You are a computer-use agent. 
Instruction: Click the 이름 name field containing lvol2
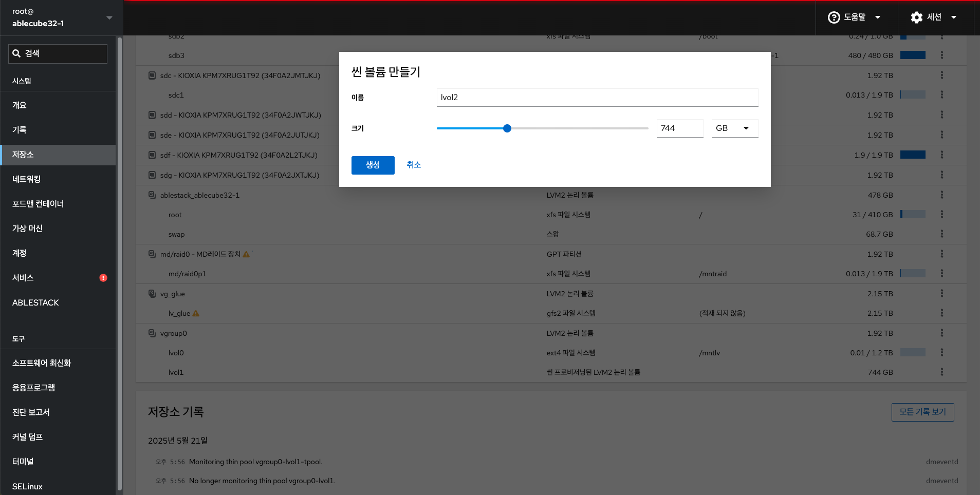597,98
